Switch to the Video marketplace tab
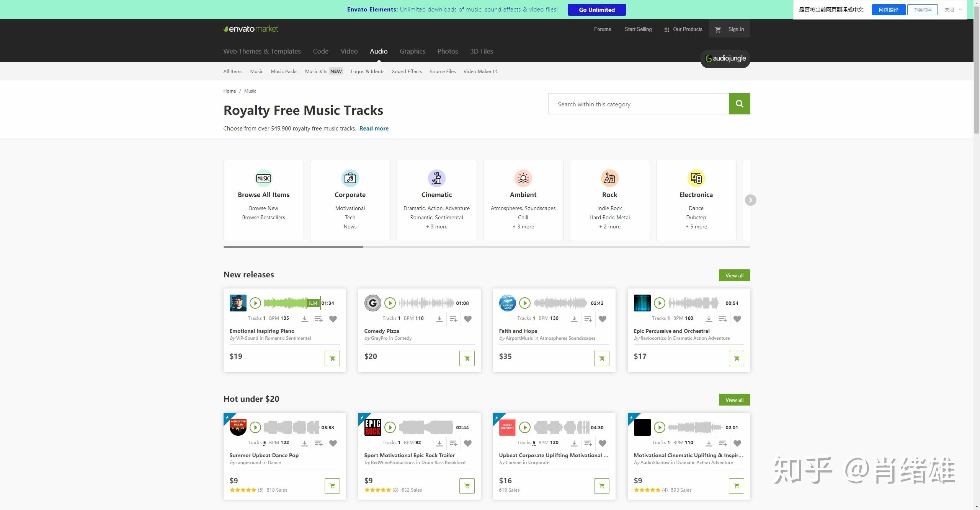Viewport: 980px width, 510px height. [x=349, y=51]
